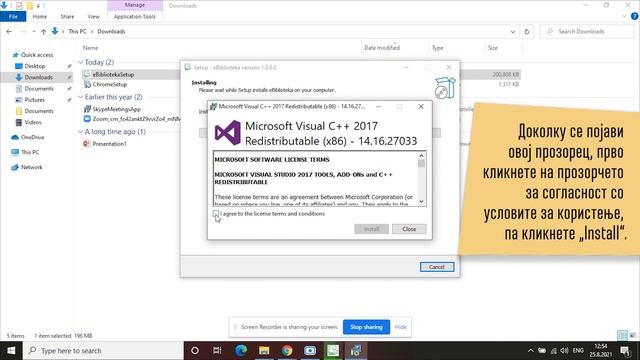Select Downloads in the navigation pane
This screenshot has height=360, width=640.
coord(38,77)
